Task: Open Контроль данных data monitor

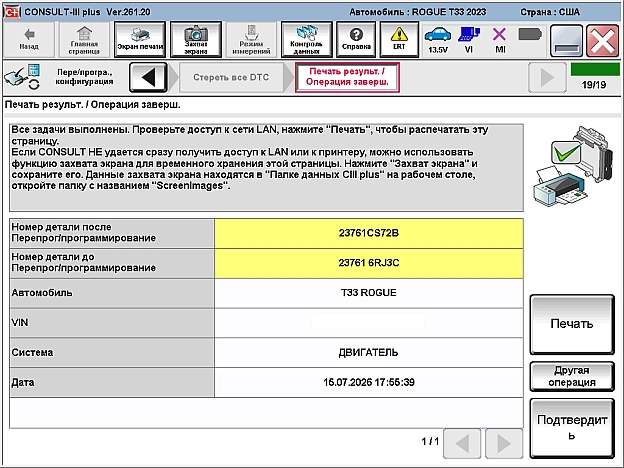Action: pos(306,39)
